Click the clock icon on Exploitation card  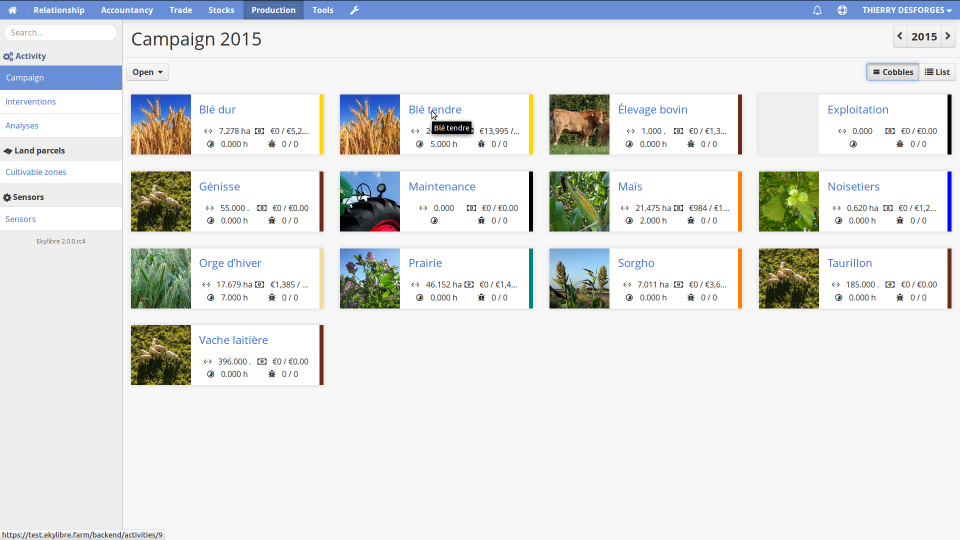point(853,144)
